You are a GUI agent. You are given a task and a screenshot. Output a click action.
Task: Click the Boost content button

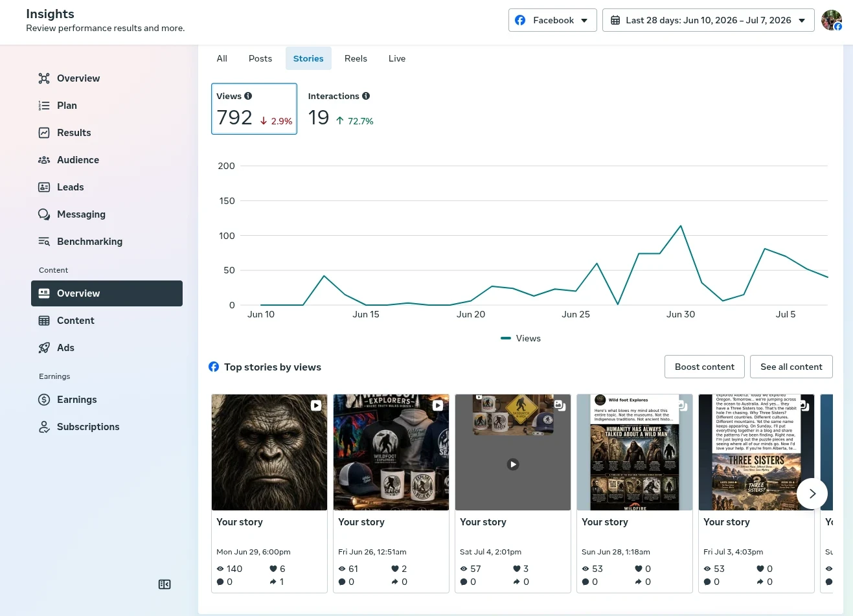tap(705, 367)
